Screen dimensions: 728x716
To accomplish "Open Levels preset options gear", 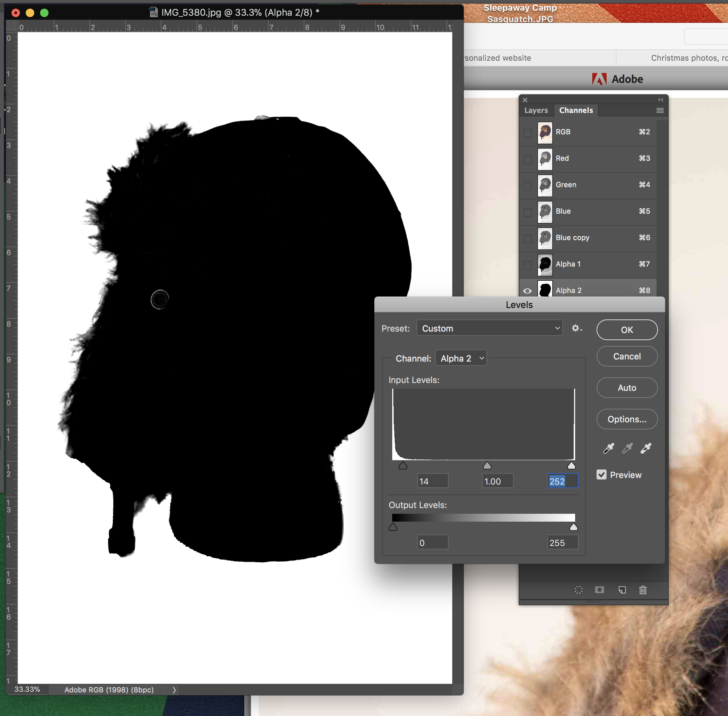I will coord(577,328).
